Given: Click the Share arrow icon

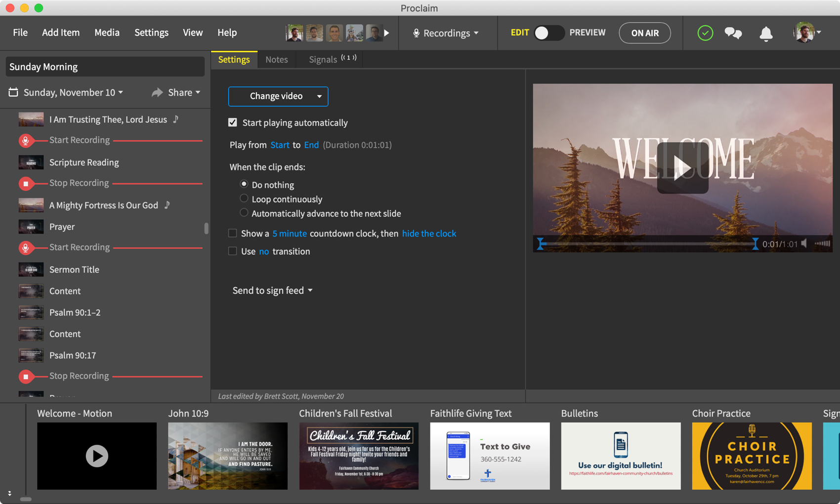Looking at the screenshot, I should click(x=157, y=92).
